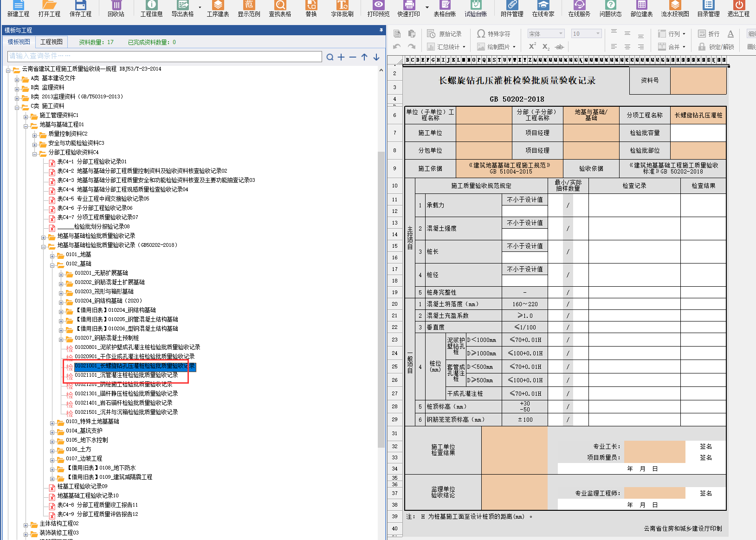The image size is (756, 540).
Task: Pin the 模板与工程 panel
Action: tap(381, 30)
